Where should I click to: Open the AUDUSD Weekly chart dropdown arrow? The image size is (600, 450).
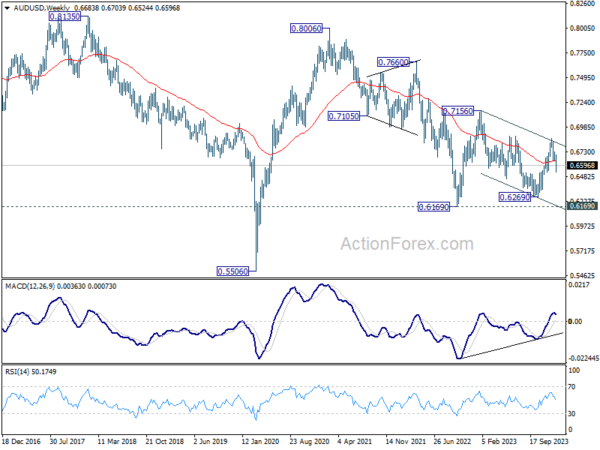tap(7, 8)
